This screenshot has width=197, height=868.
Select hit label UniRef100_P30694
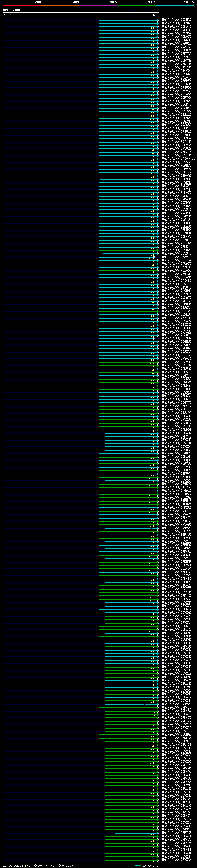tap(177, 71)
